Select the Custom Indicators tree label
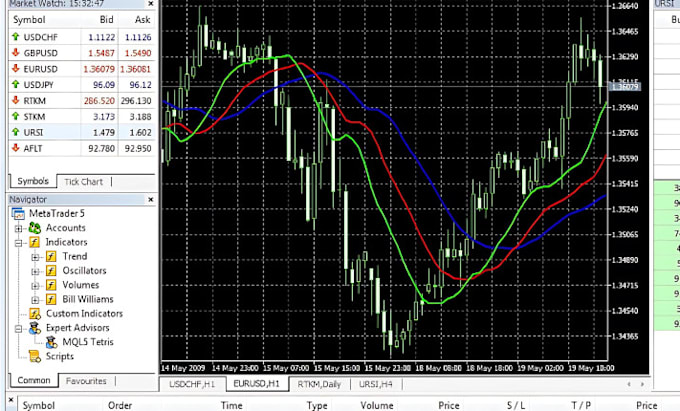The width and height of the screenshot is (680, 411). pyautogui.click(x=85, y=313)
